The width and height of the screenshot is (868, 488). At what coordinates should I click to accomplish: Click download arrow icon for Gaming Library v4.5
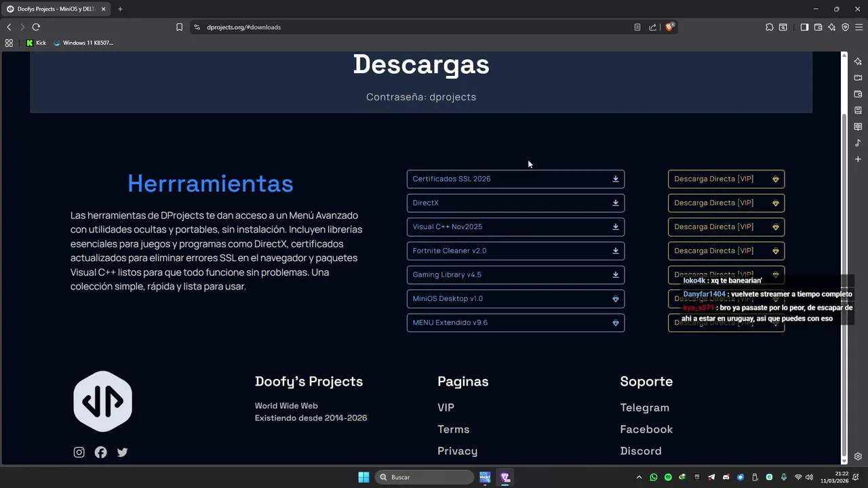point(616,274)
